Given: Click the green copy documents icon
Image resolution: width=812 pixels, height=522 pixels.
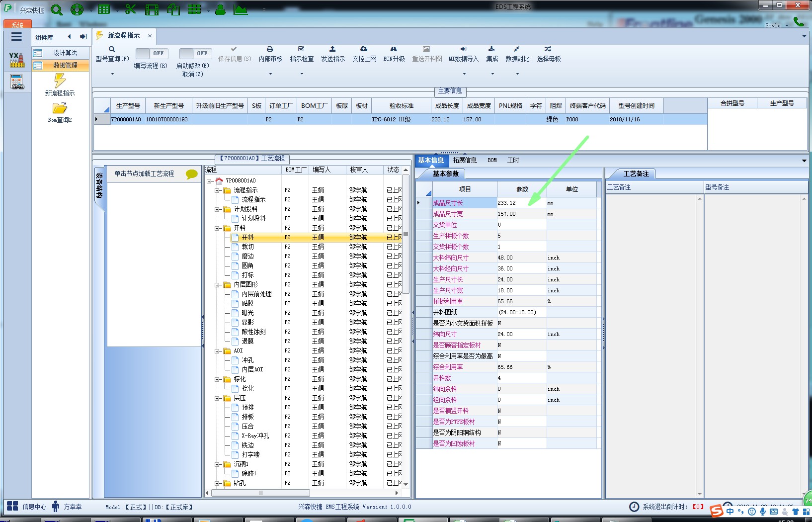Looking at the screenshot, I should click(x=173, y=9).
